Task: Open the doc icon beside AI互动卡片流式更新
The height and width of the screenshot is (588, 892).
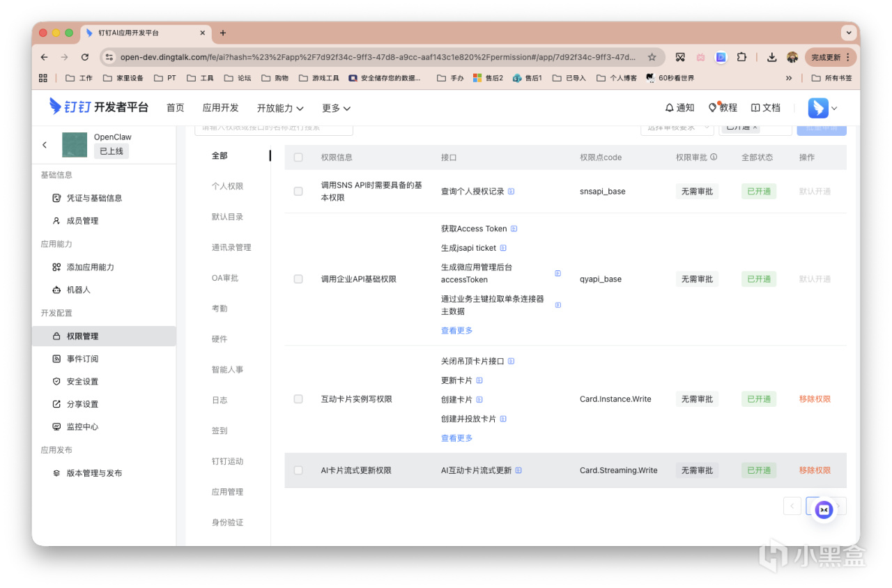Action: 518,470
